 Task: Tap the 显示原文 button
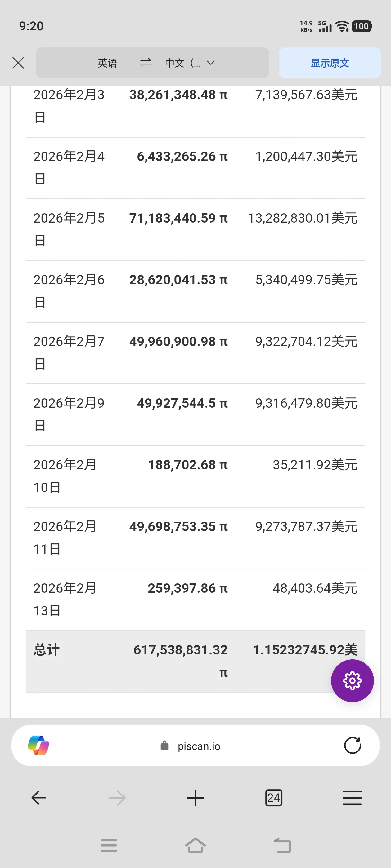(x=330, y=63)
